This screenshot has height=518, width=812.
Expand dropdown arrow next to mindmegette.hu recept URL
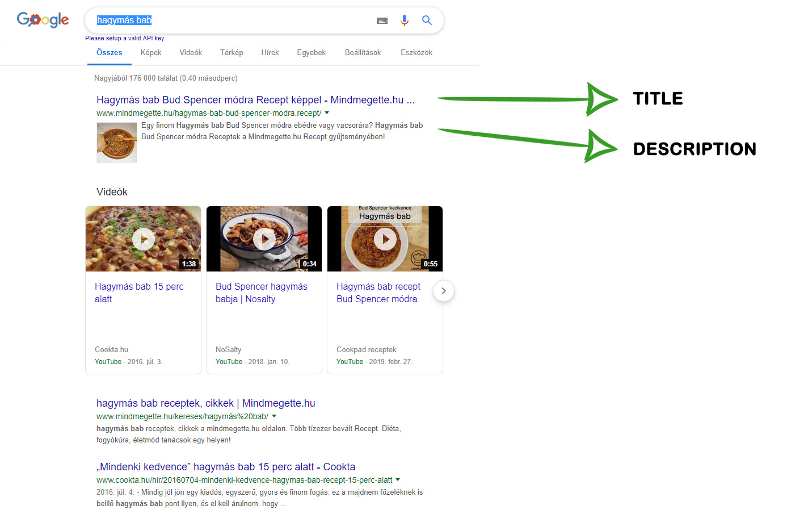point(327,113)
